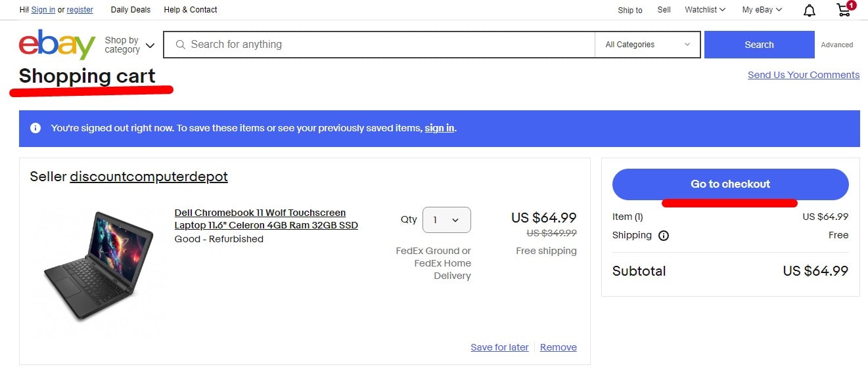The height and width of the screenshot is (384, 868).
Task: Open Help & Contact
Action: [191, 10]
